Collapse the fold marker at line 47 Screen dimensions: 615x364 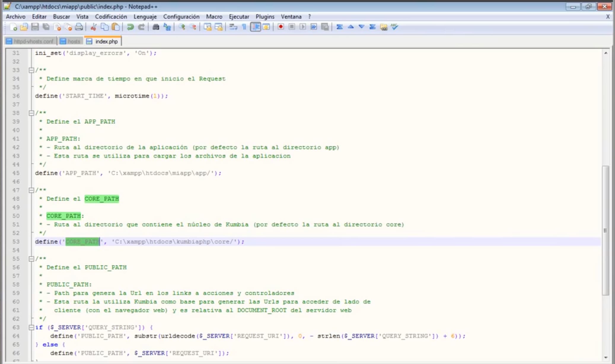coord(31,190)
